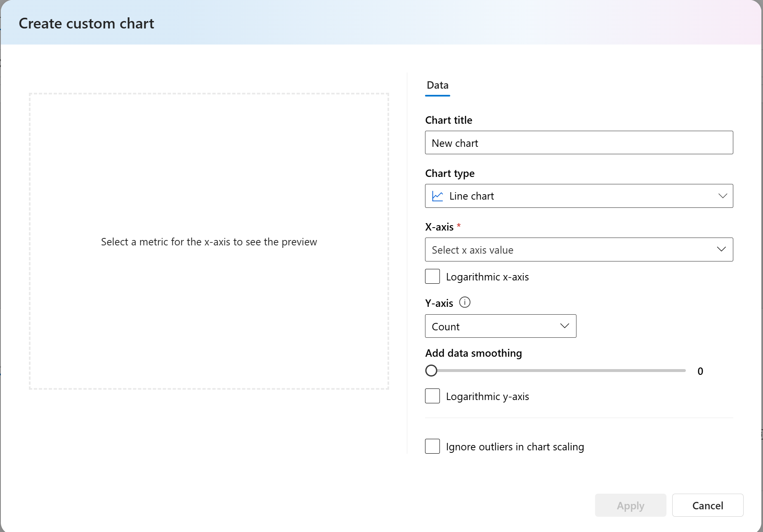This screenshot has height=532, width=763.
Task: Click the chevron arrow of X-axis field
Action: (x=721, y=249)
